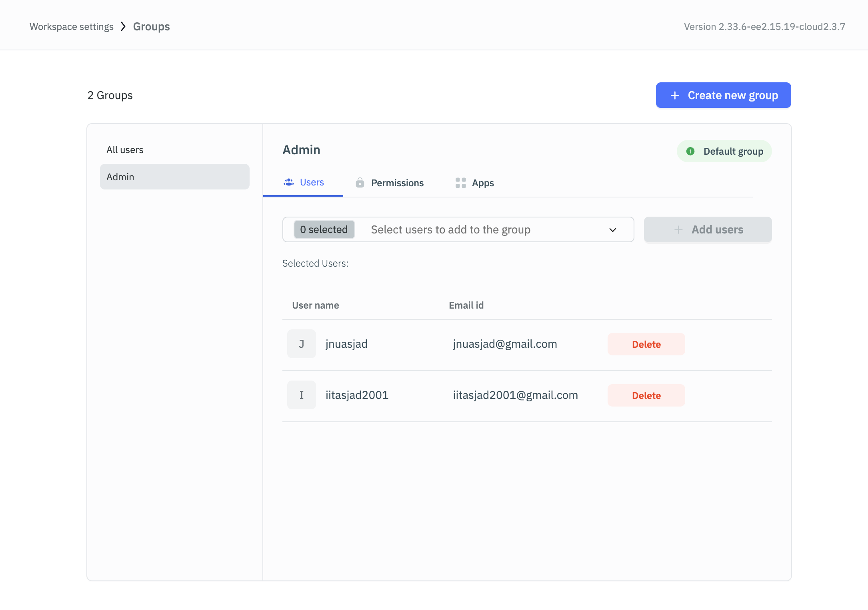Viewport: 868px width, 610px height.
Task: Open the 'Select users to add' combo box
Action: 450,230
